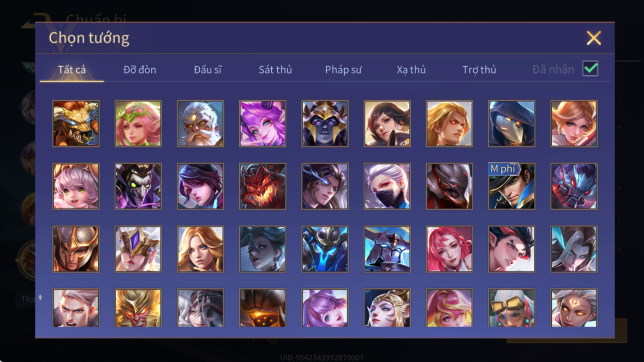Filter by the Xạ thủ tab
Image resolution: width=644 pixels, height=362 pixels.
pyautogui.click(x=411, y=70)
